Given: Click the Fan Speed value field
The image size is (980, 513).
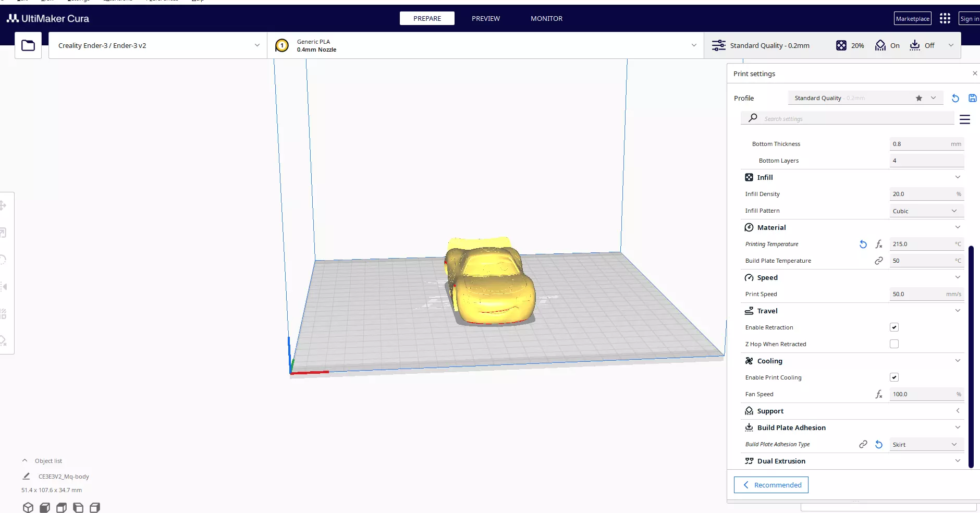Looking at the screenshot, I should pos(926,394).
